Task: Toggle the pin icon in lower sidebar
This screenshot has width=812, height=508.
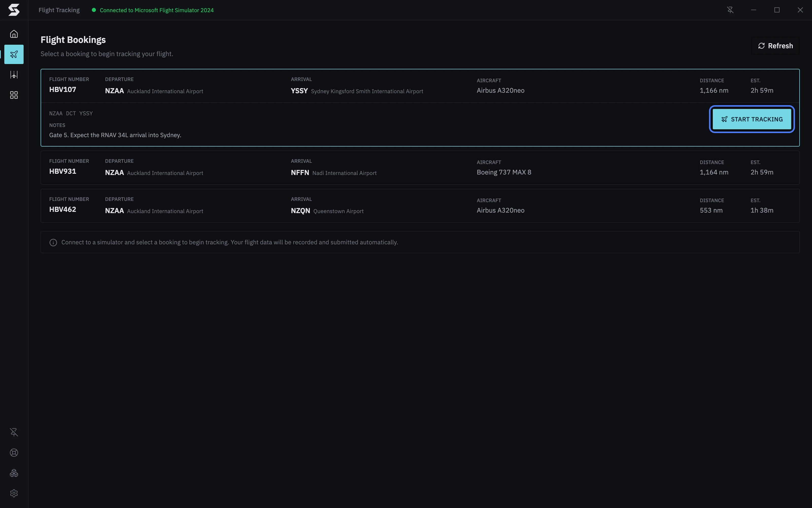Action: point(14,432)
